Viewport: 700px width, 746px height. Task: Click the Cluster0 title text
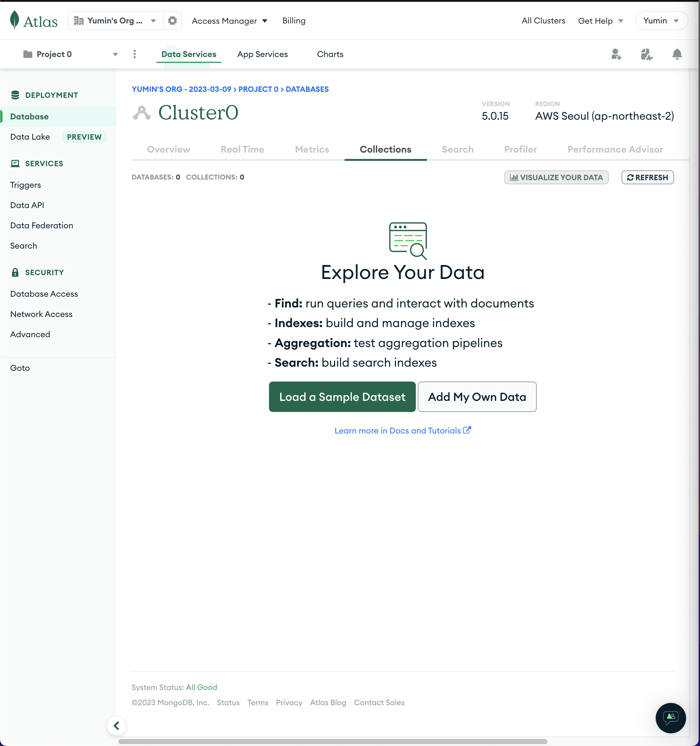(x=198, y=113)
